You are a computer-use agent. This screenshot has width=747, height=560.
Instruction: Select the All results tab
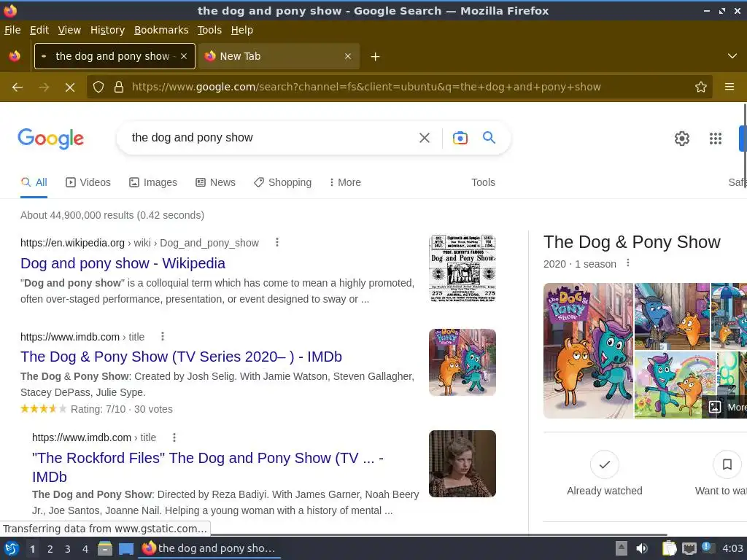click(34, 182)
